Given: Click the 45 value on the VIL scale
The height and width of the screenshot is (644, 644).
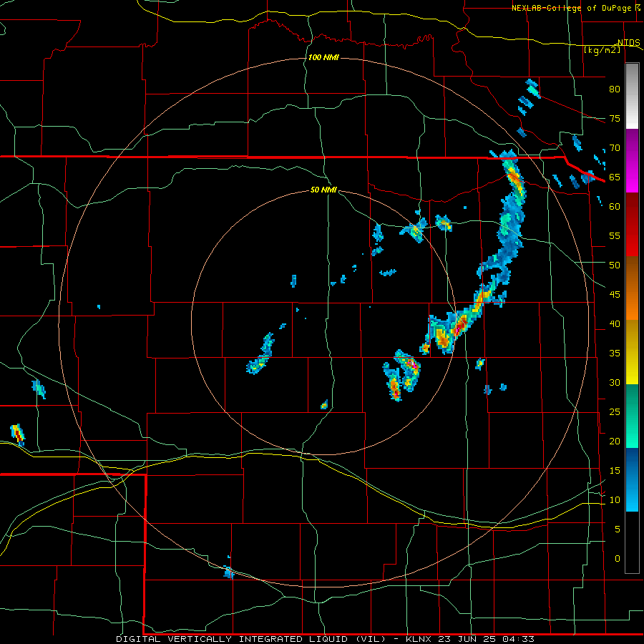Looking at the screenshot, I should tap(615, 295).
